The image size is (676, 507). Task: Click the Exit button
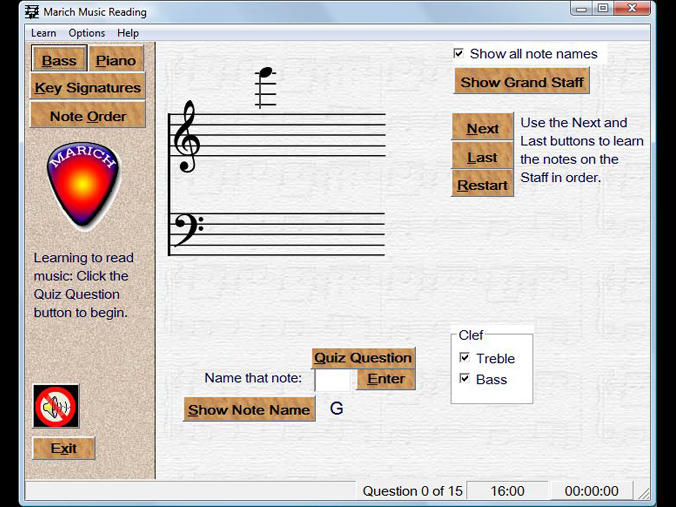pos(64,448)
